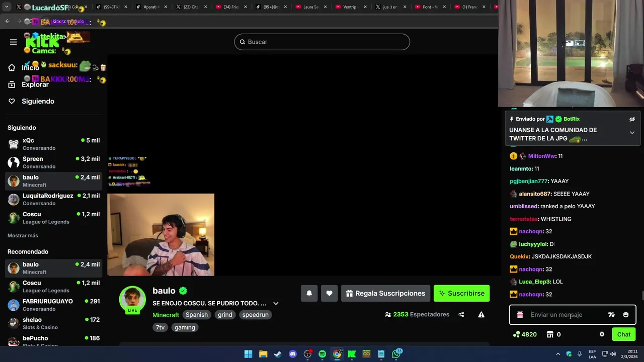
Task: Go back with browser back arrow
Action: pos(7,21)
